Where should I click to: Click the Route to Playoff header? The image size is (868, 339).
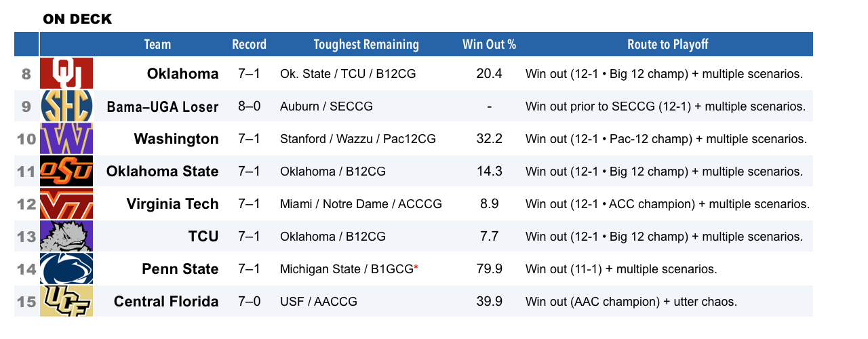[x=667, y=45]
